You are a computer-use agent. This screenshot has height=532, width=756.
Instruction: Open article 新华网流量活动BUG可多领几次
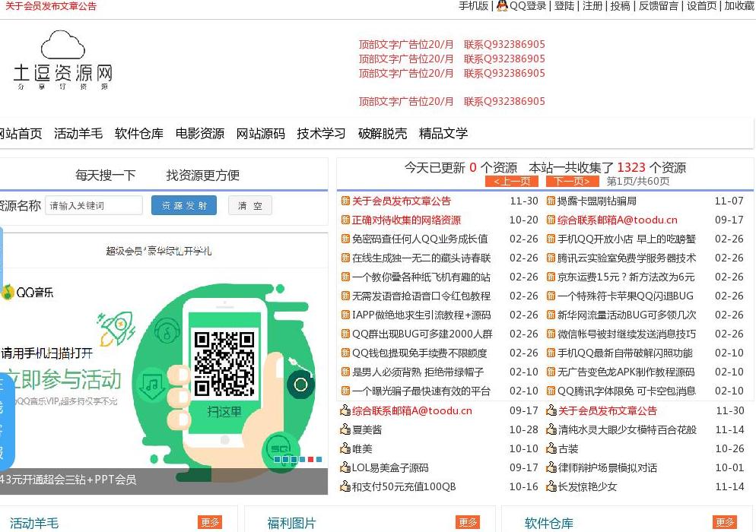tap(627, 315)
